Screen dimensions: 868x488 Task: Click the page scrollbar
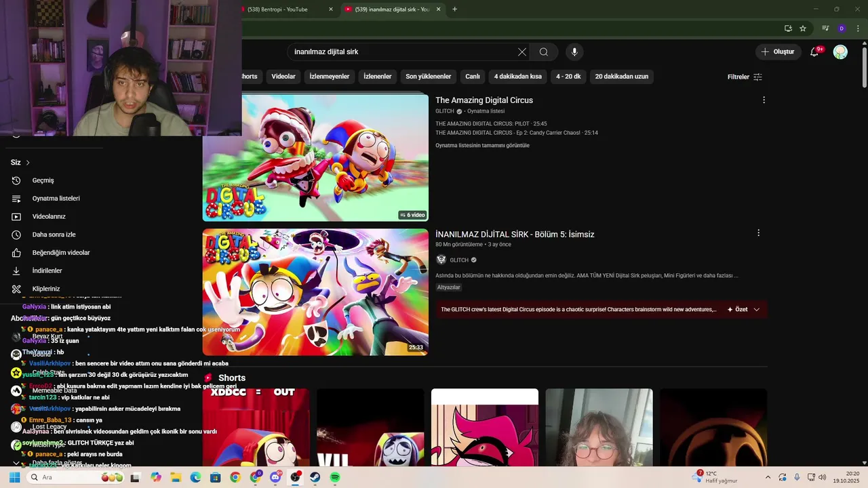(x=864, y=66)
